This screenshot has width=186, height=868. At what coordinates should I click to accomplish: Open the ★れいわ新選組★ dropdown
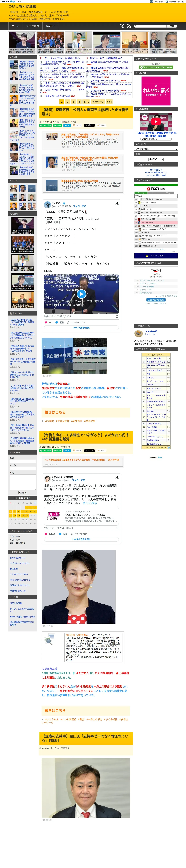156,139
